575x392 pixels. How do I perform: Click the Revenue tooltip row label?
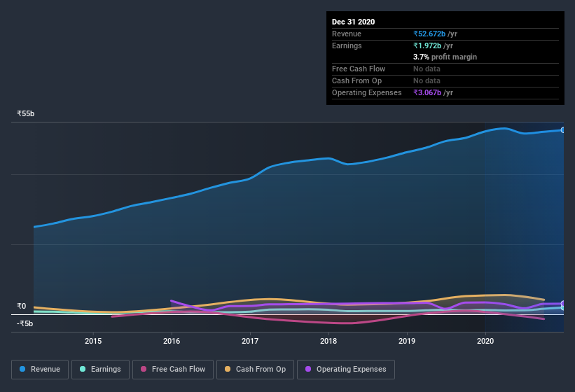coord(347,34)
